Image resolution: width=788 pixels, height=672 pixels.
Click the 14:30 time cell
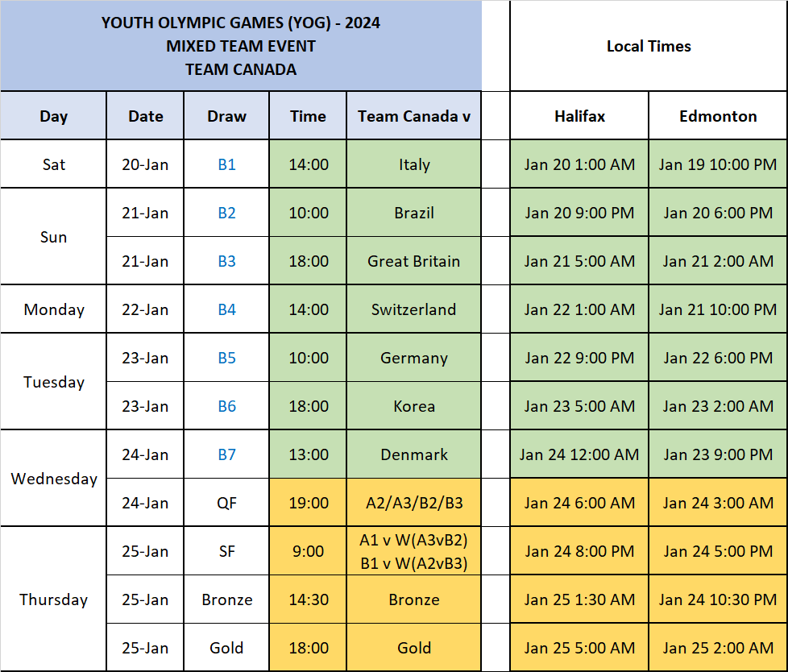point(308,599)
